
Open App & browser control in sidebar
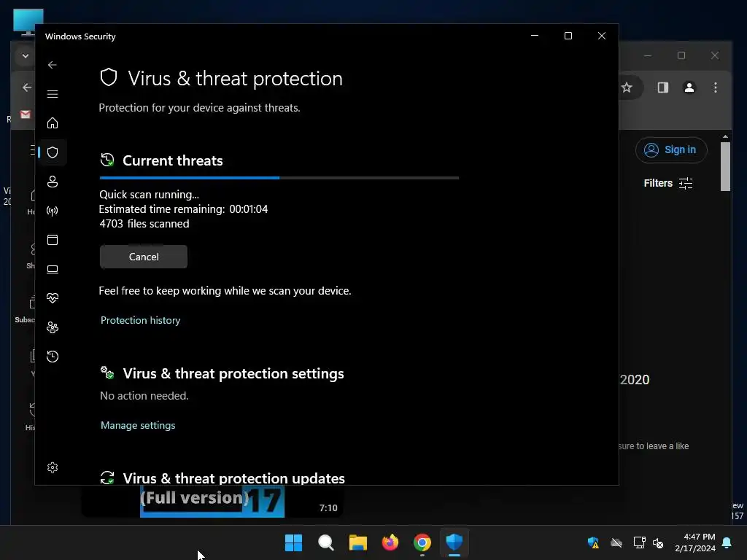point(53,239)
